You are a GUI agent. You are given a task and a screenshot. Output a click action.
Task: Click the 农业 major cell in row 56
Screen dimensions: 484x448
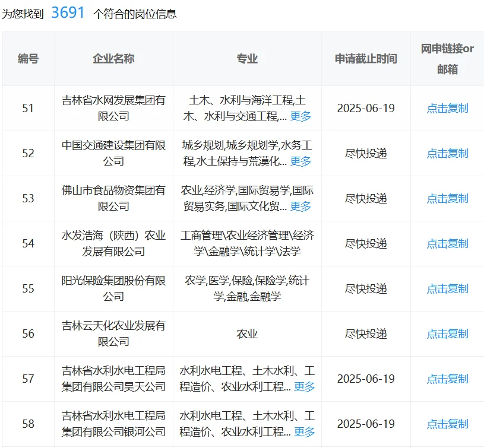(247, 333)
